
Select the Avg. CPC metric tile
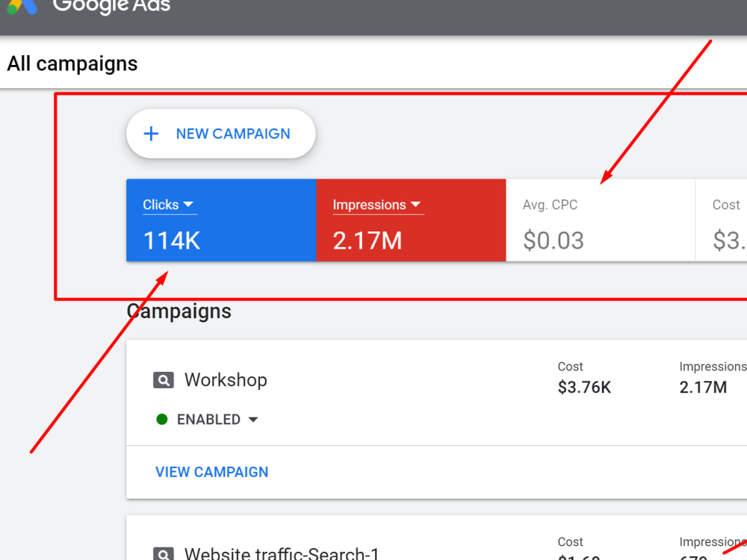601,220
